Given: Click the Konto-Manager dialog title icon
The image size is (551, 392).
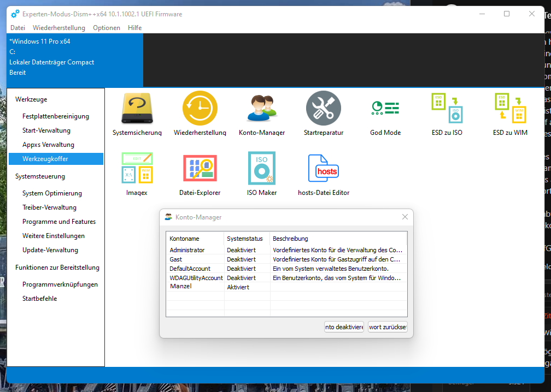Looking at the screenshot, I should [x=169, y=217].
